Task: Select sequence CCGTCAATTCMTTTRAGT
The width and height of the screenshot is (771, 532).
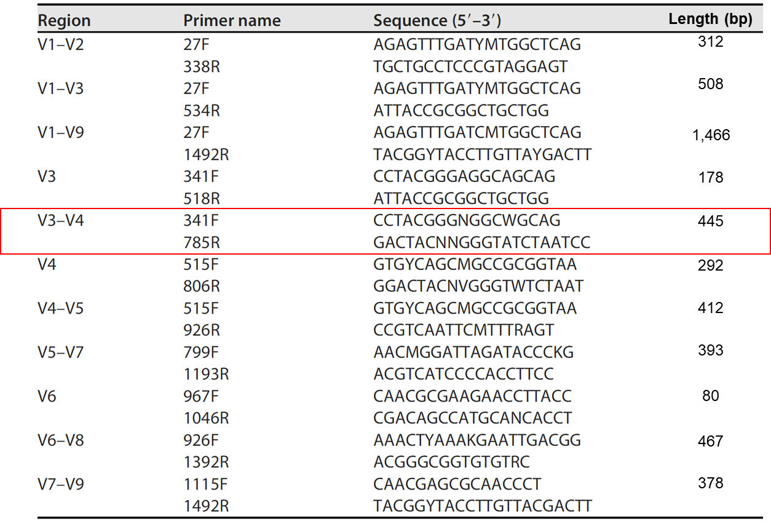Action: pyautogui.click(x=464, y=330)
